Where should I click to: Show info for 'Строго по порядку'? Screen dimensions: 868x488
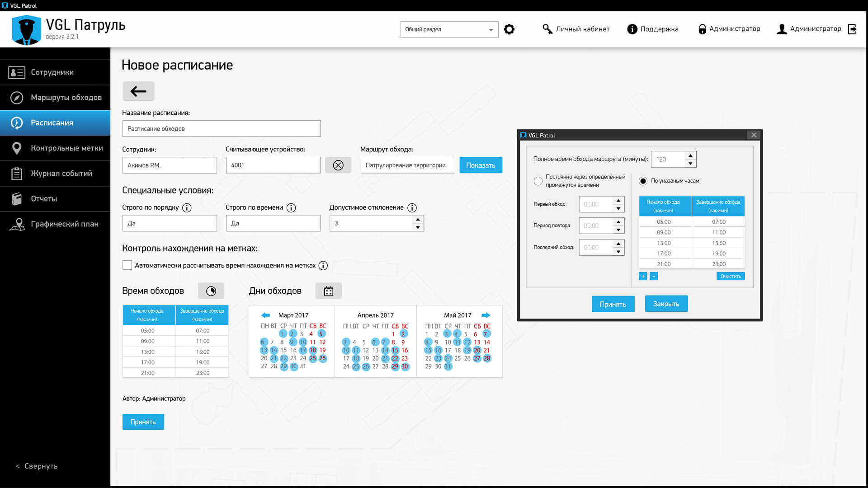187,208
